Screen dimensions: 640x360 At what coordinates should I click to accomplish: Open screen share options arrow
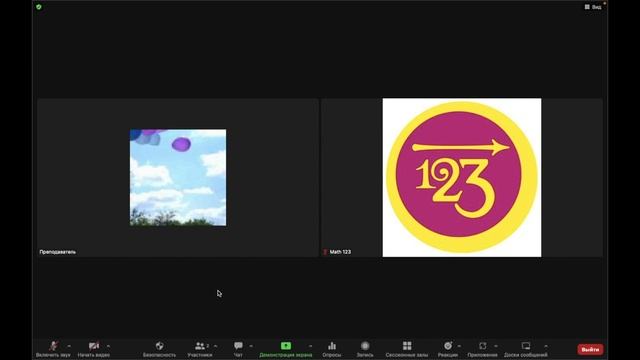[311, 346]
